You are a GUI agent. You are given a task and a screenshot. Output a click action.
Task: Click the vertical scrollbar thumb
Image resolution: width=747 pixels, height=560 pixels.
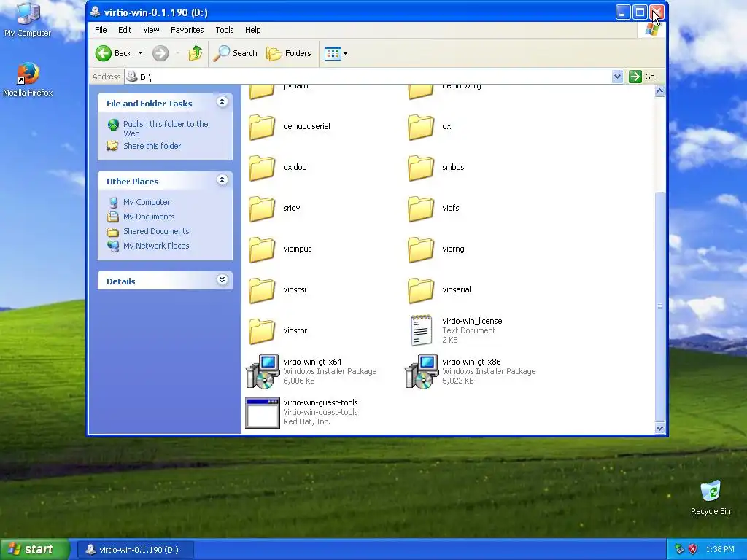tap(659, 306)
